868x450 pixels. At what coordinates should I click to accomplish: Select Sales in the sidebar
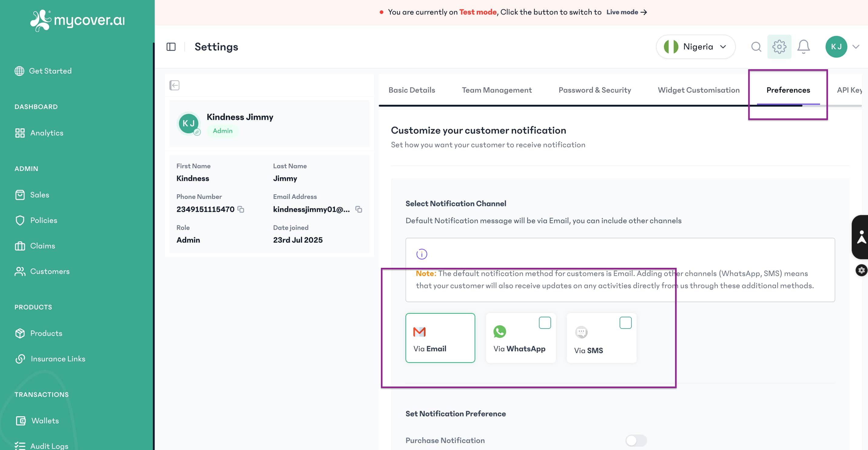coord(39,195)
